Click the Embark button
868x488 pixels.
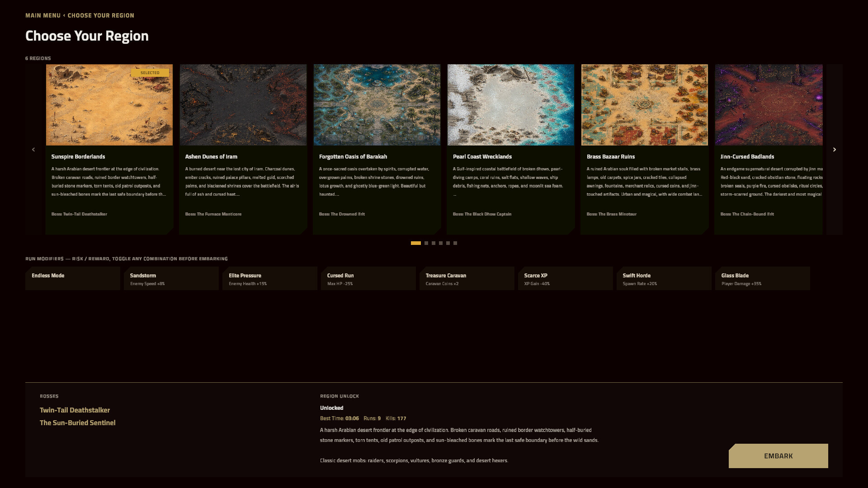778,456
